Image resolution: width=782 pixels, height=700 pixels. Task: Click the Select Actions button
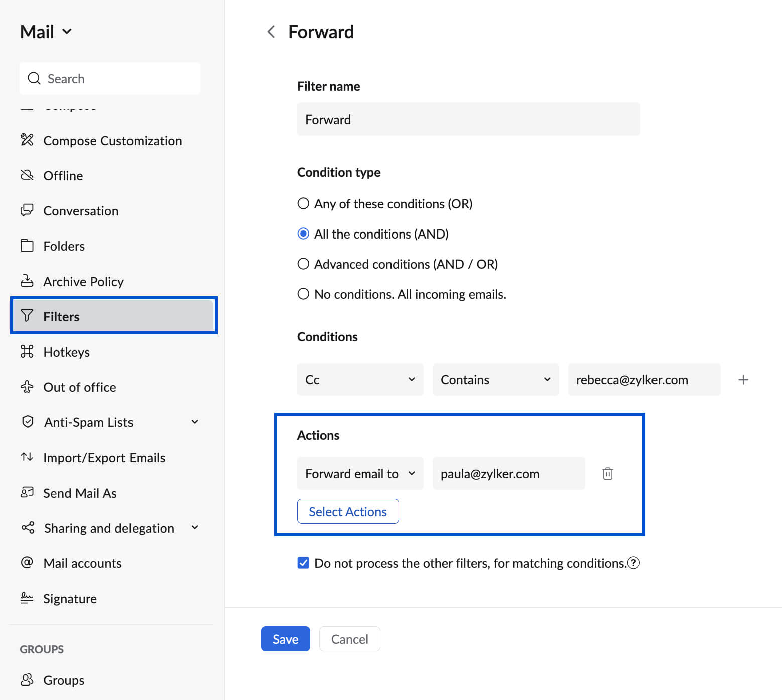pos(348,511)
